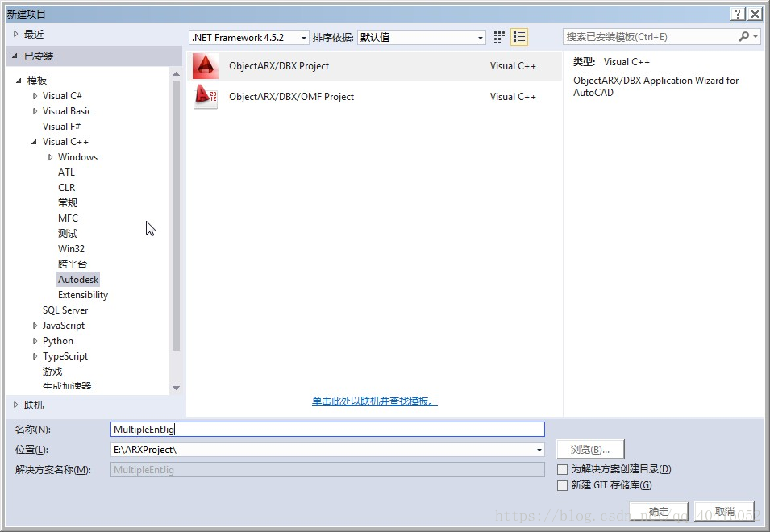Expand the 最近 section
Viewport: 770px width, 532px height.
click(15, 35)
